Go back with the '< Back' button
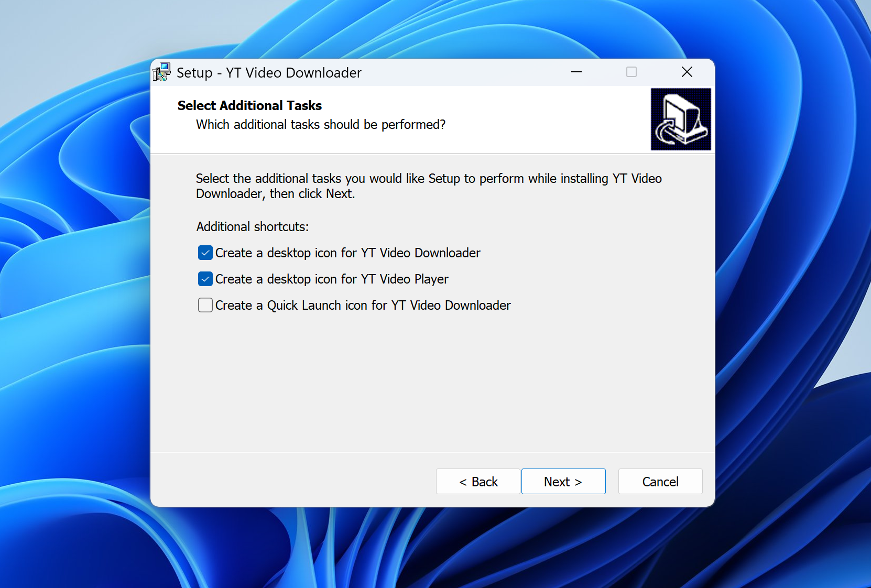 coord(478,482)
